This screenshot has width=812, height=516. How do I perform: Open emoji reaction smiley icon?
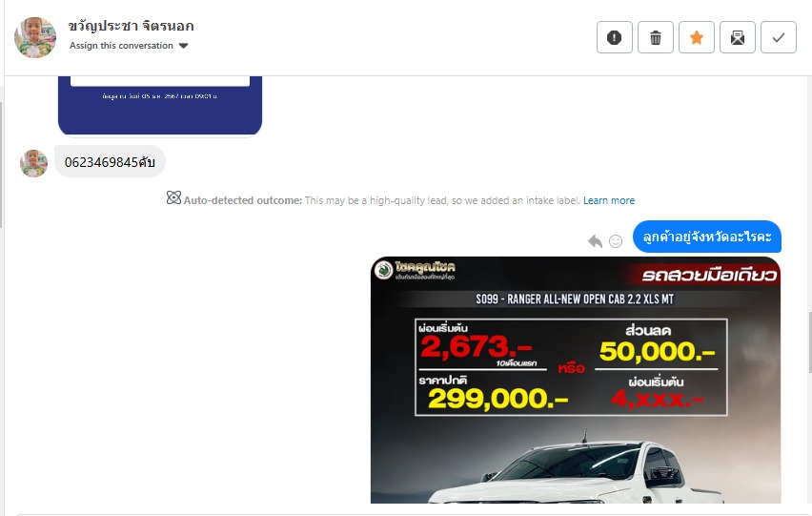(x=616, y=241)
